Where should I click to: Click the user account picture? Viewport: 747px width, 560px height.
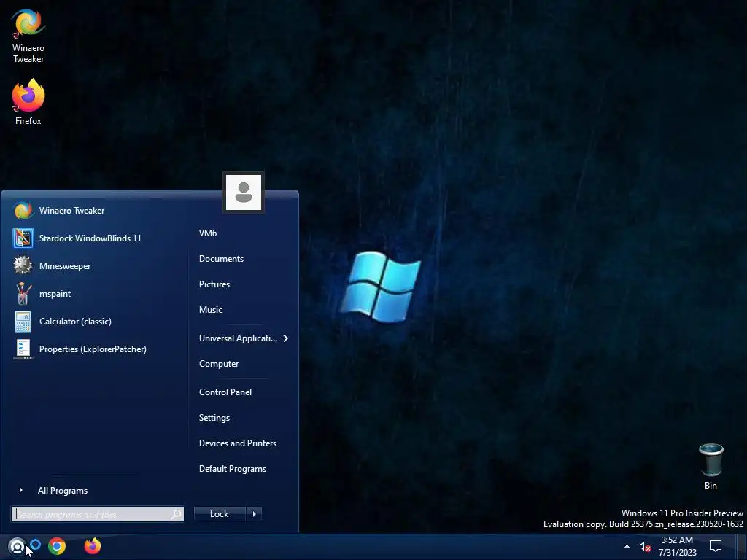[244, 192]
